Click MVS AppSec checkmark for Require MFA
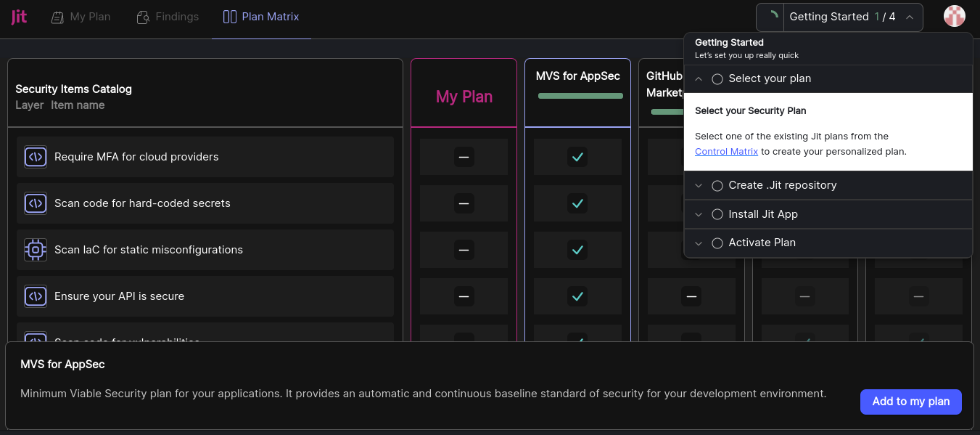The image size is (980, 435). (577, 157)
